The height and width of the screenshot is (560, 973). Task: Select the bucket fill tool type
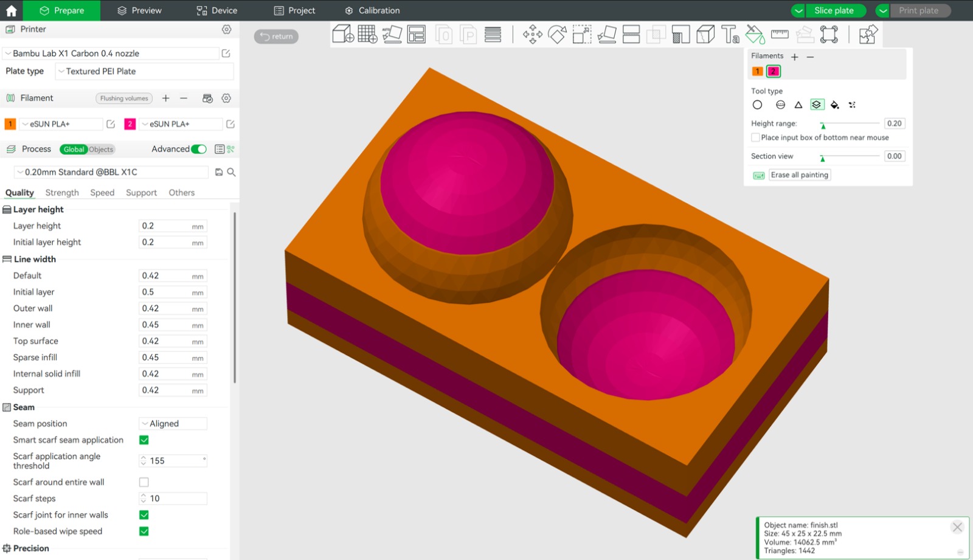835,105
